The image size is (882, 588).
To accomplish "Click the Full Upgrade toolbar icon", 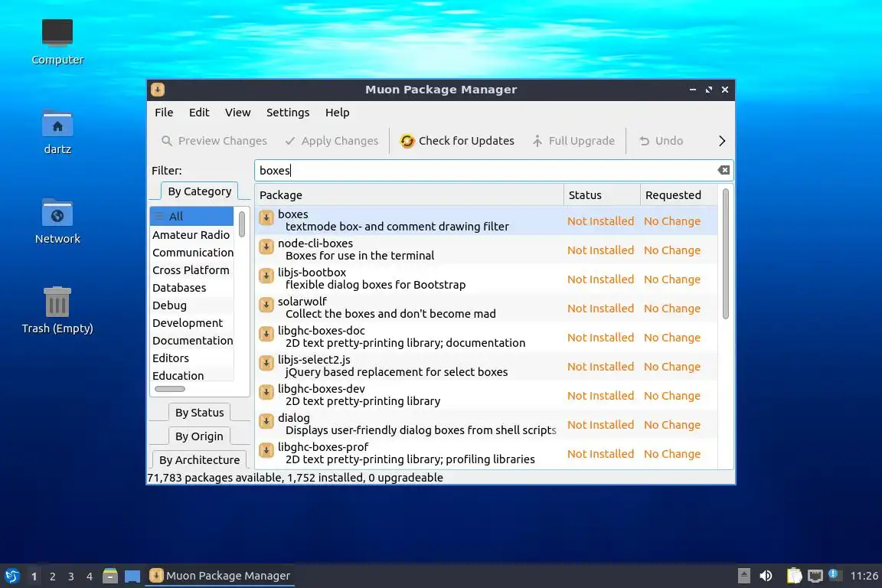I will (x=537, y=141).
